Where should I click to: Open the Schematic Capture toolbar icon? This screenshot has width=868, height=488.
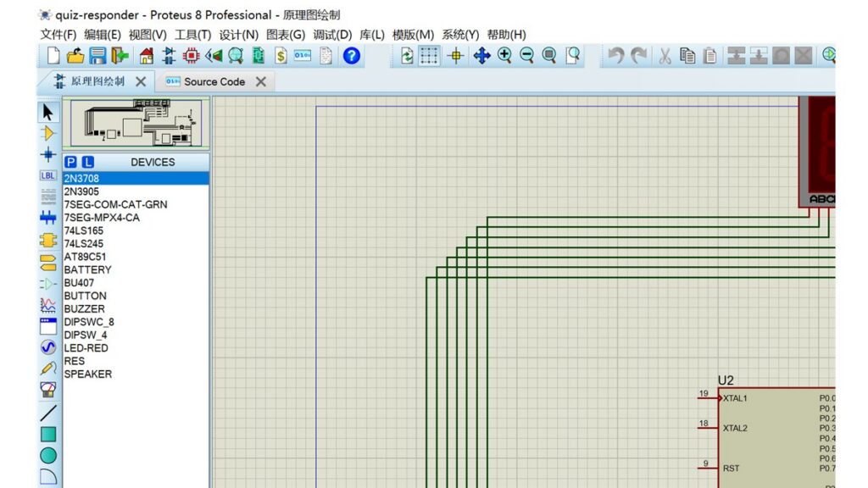169,56
